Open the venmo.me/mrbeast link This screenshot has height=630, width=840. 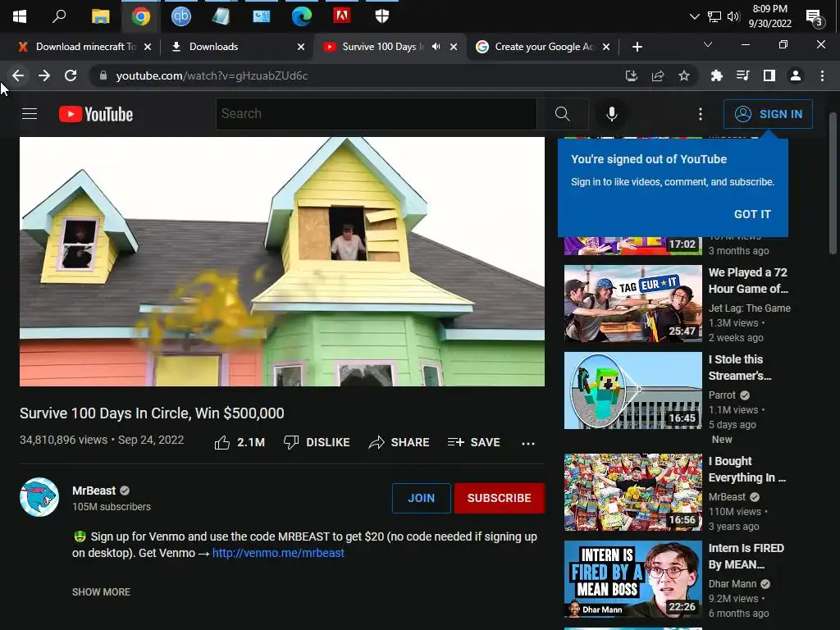pos(278,553)
